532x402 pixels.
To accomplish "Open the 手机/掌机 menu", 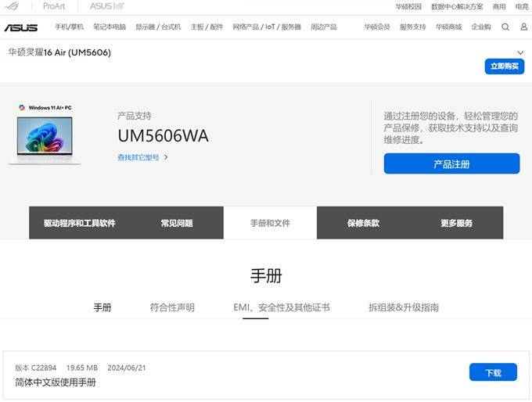I will tap(69, 27).
